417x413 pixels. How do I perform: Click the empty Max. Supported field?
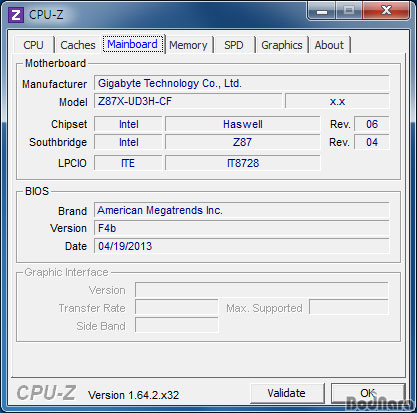click(x=349, y=307)
